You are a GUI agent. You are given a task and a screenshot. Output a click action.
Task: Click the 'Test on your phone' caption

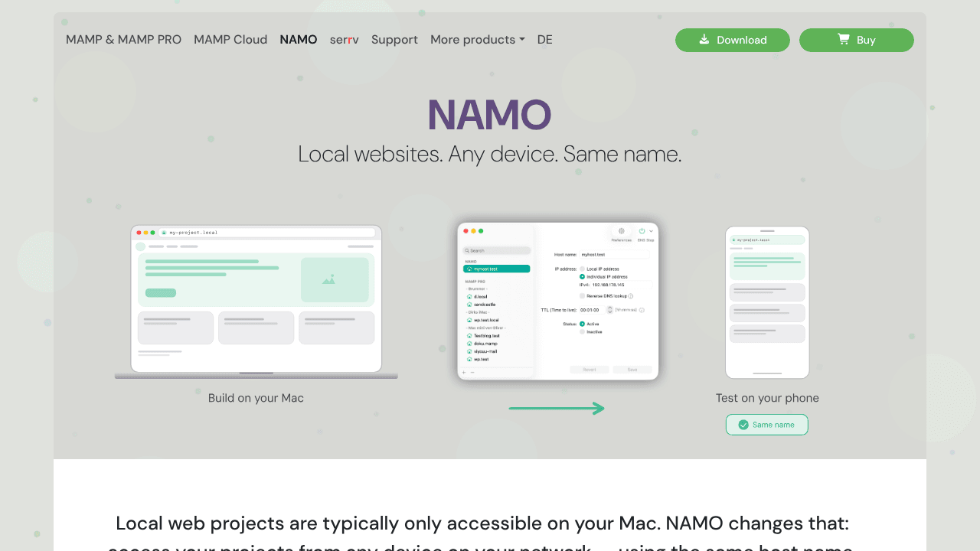coord(767,398)
